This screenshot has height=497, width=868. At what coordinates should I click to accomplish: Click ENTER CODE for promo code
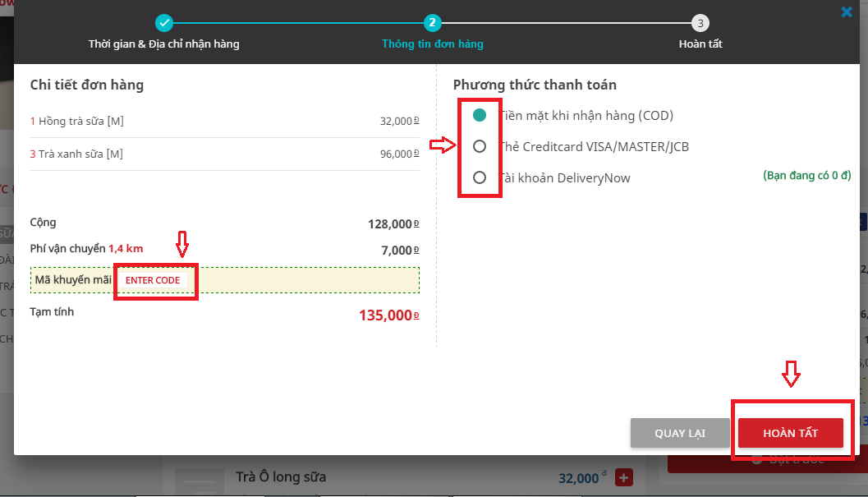pyautogui.click(x=153, y=281)
